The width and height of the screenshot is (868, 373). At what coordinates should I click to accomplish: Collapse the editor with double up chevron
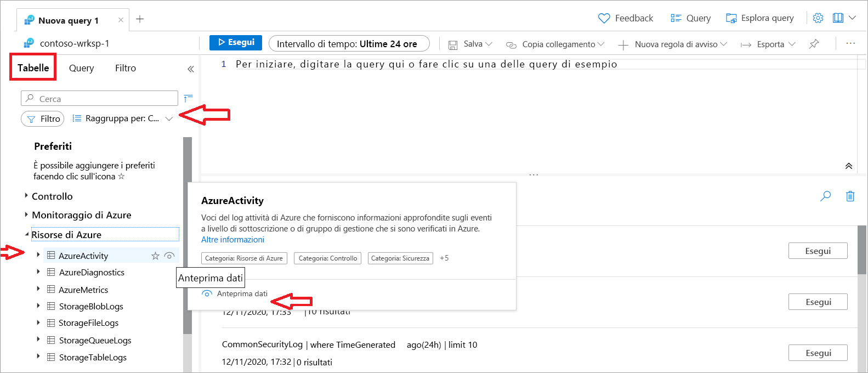[x=849, y=166]
